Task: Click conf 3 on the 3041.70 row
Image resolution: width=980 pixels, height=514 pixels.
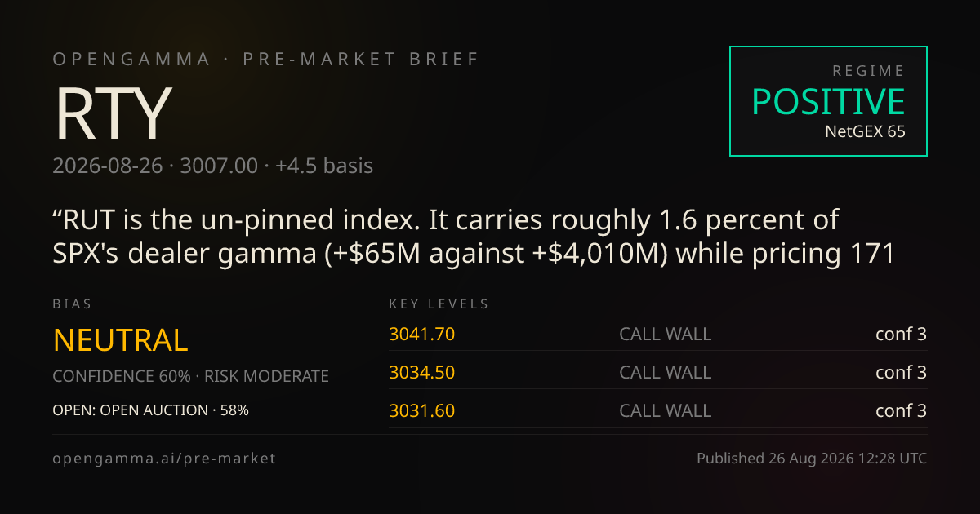Action: [901, 334]
